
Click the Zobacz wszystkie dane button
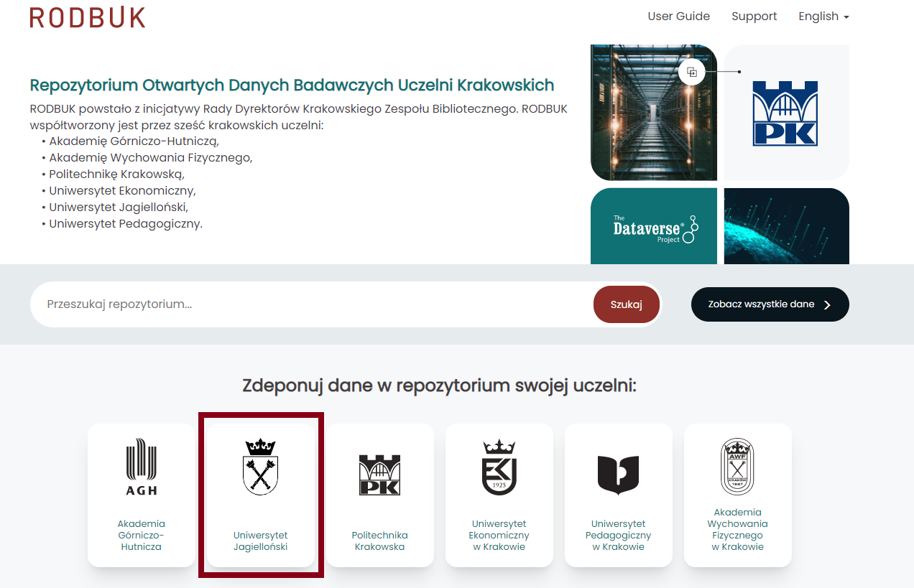(x=770, y=304)
